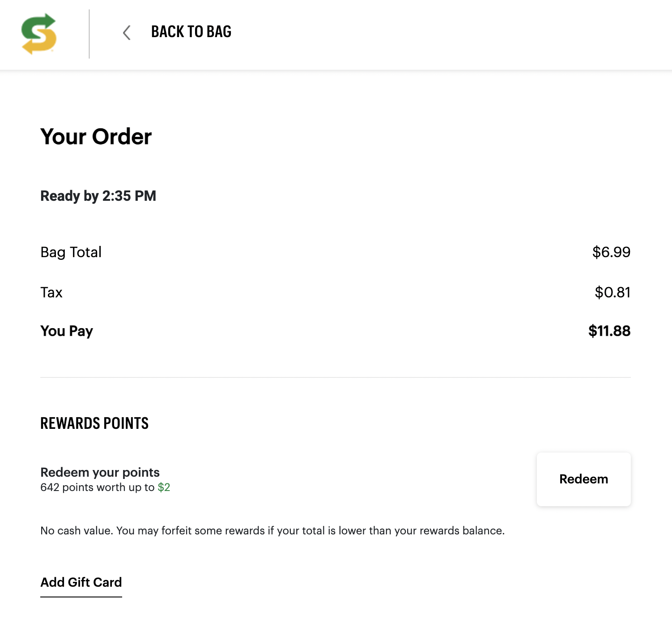Click the green $2 reward value
Image resolution: width=672 pixels, height=635 pixels.
164,487
